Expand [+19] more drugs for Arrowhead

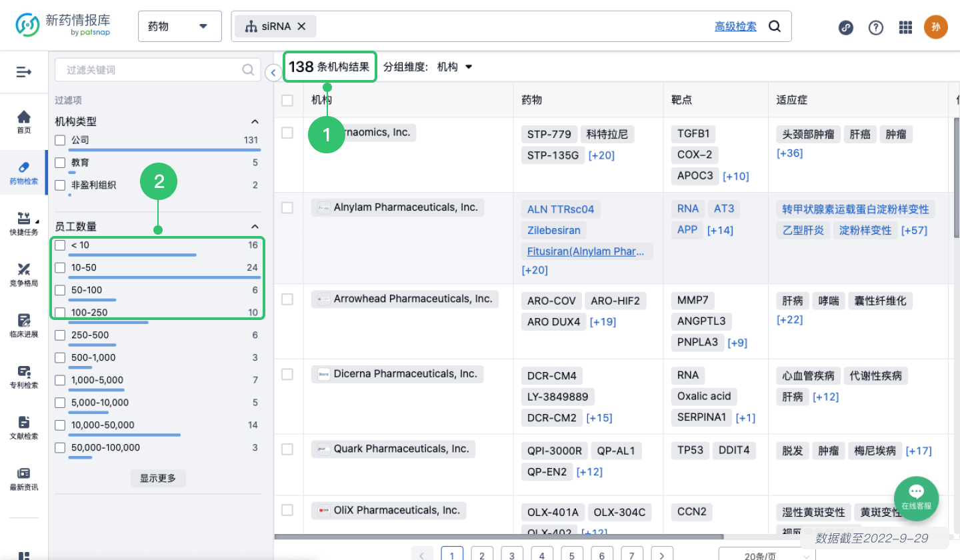pos(603,322)
